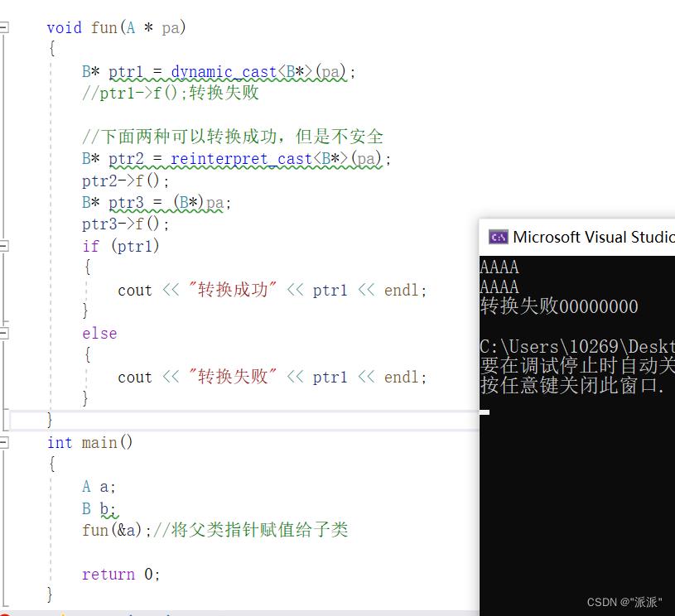Click the reinterpret_cast<B*>(pa) expression
The width and height of the screenshot is (675, 616).
(276, 159)
